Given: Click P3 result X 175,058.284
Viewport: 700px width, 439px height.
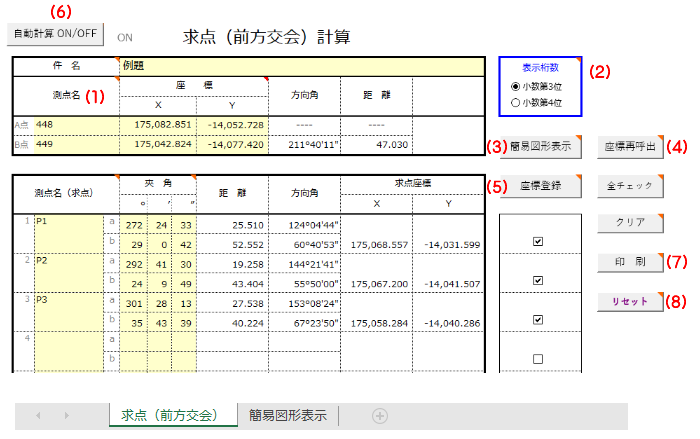Looking at the screenshot, I should pos(377,323).
